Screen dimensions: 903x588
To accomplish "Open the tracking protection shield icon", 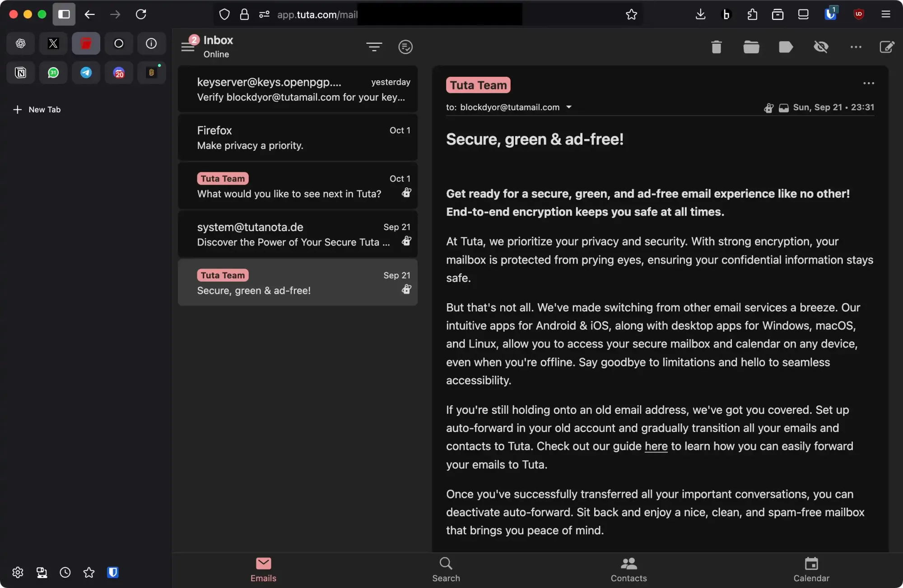I will coord(224,14).
